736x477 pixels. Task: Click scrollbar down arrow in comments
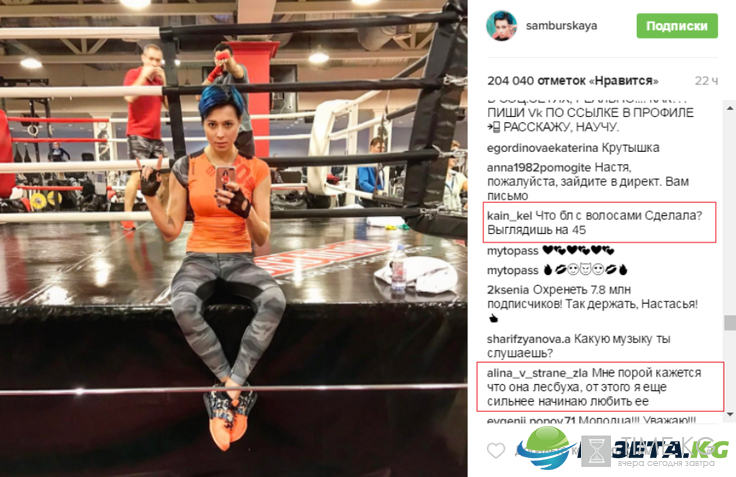pos(730,414)
